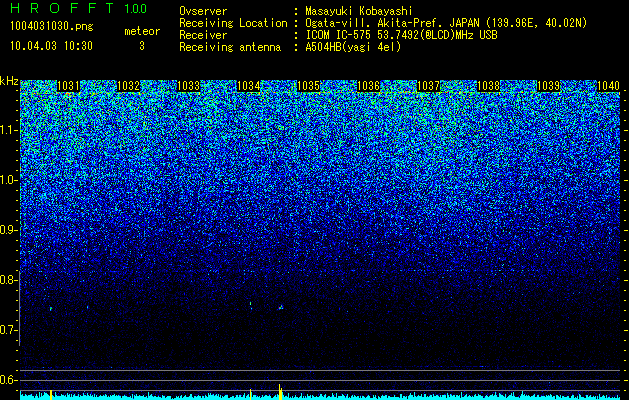Viewport: 629px width, 400px height.
Task: Click the Receiver field label
Action: [203, 35]
